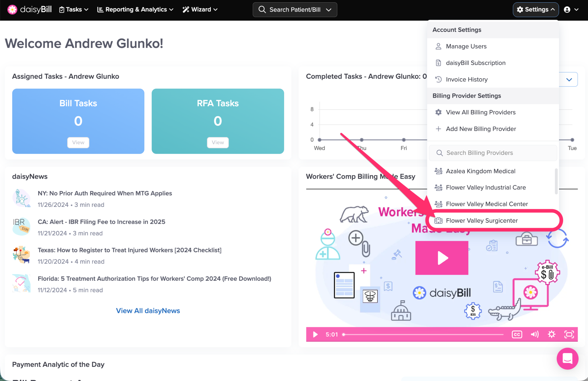Screen dimensions: 588x381
Task: Open the View All daisyNews link
Action: coord(148,311)
